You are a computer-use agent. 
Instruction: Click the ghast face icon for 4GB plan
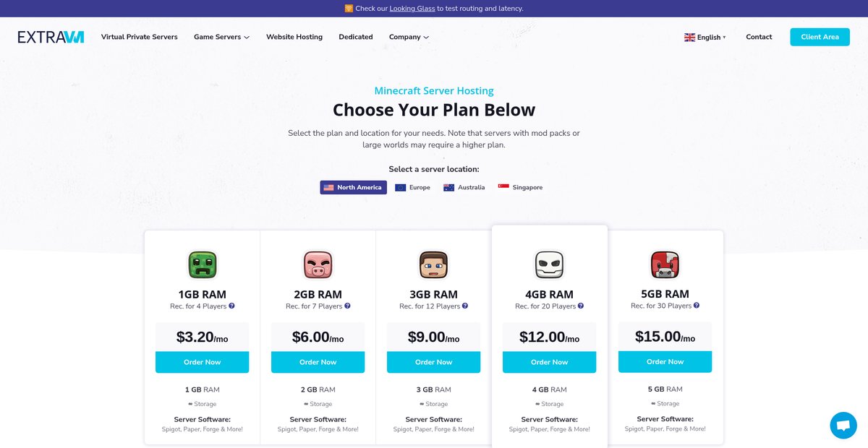tap(549, 264)
